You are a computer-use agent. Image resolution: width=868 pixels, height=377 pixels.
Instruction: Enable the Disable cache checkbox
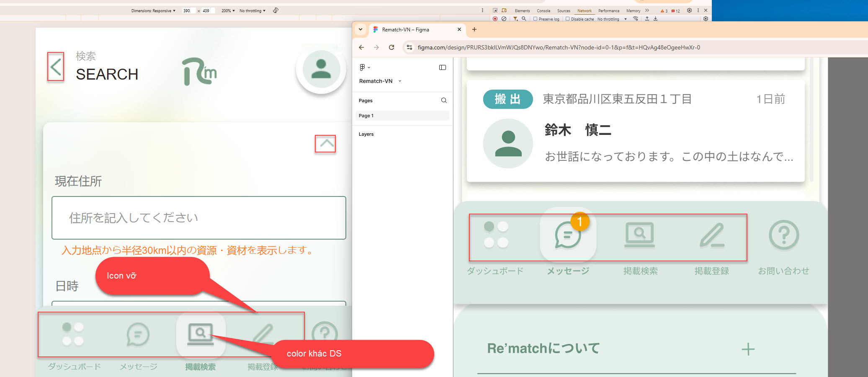point(567,19)
